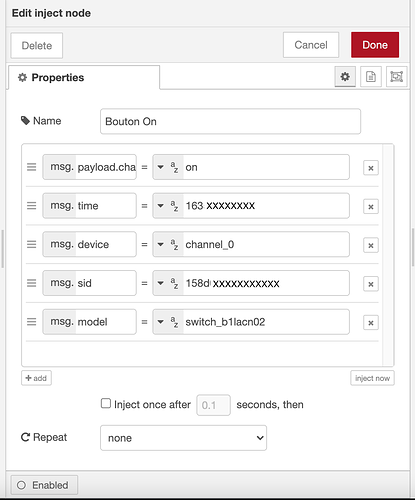This screenshot has width=415, height=500.
Task: Edit the value field containing 'on'
Action: point(266,167)
